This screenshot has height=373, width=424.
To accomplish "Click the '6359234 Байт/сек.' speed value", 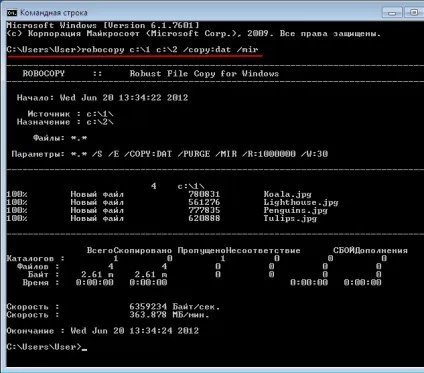I will click(x=175, y=307).
